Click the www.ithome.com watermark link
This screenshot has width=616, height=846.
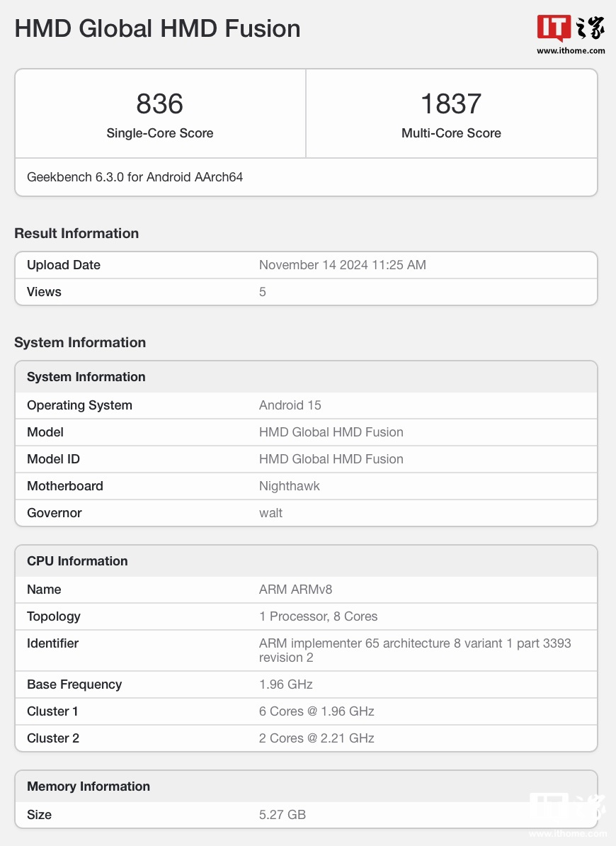click(x=571, y=51)
